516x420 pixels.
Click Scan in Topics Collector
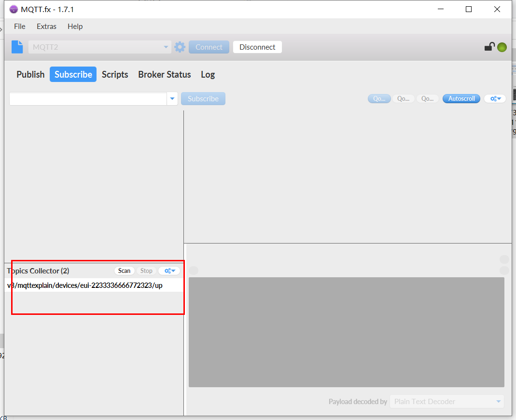[124, 271]
